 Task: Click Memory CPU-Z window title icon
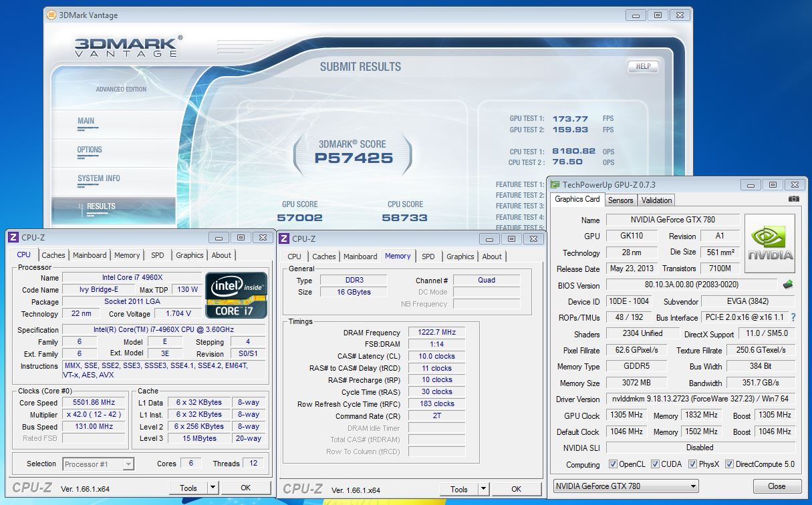(x=284, y=238)
